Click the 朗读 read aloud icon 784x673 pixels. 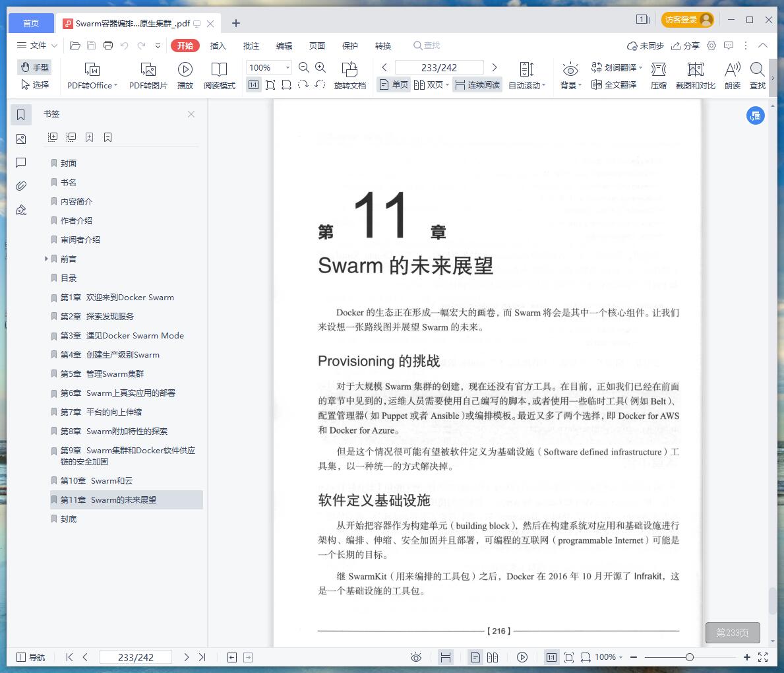pyautogui.click(x=733, y=76)
